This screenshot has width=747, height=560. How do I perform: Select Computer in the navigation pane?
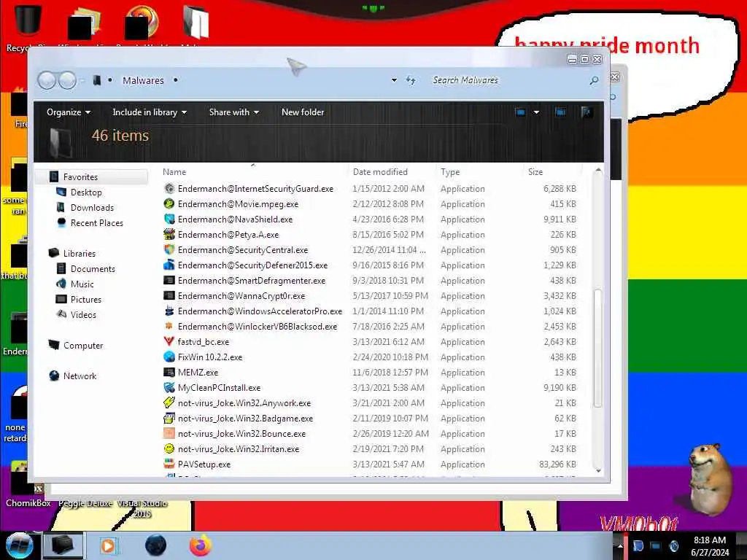pos(83,345)
